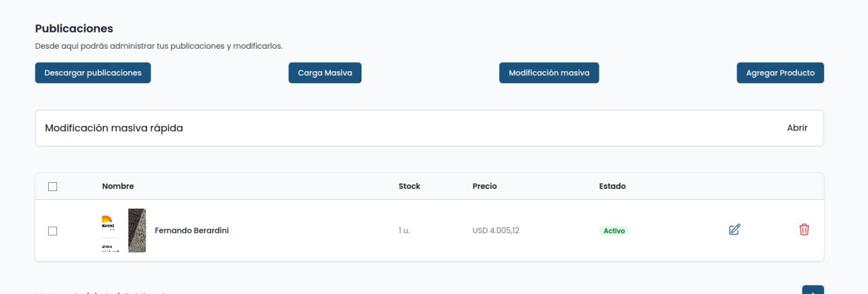This screenshot has width=868, height=294.
Task: Click the Estado column header
Action: click(612, 186)
